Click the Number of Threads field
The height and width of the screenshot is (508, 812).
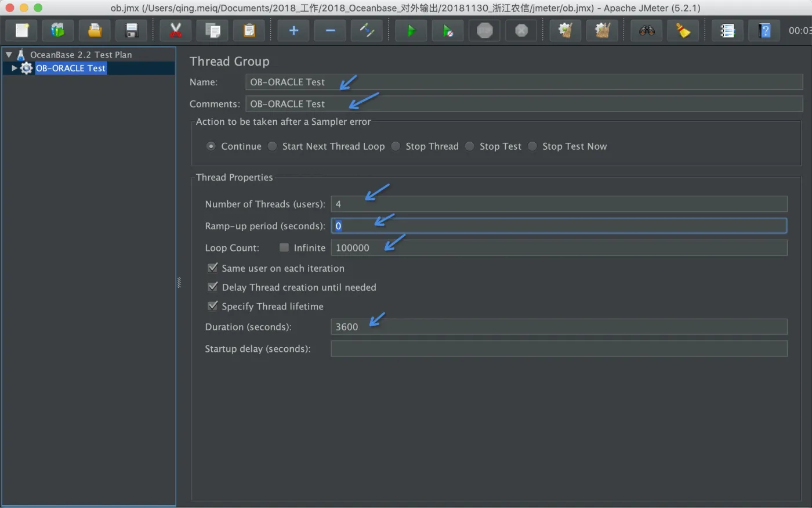559,204
